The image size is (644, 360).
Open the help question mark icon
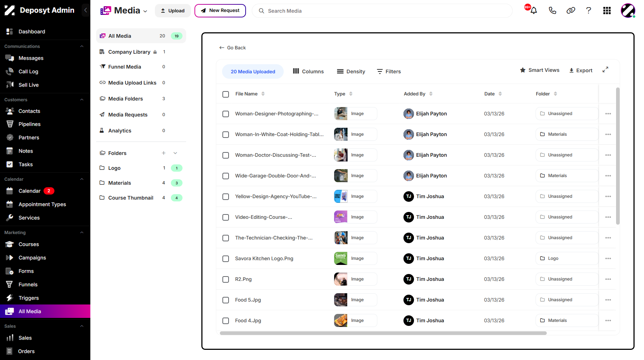coord(588,11)
